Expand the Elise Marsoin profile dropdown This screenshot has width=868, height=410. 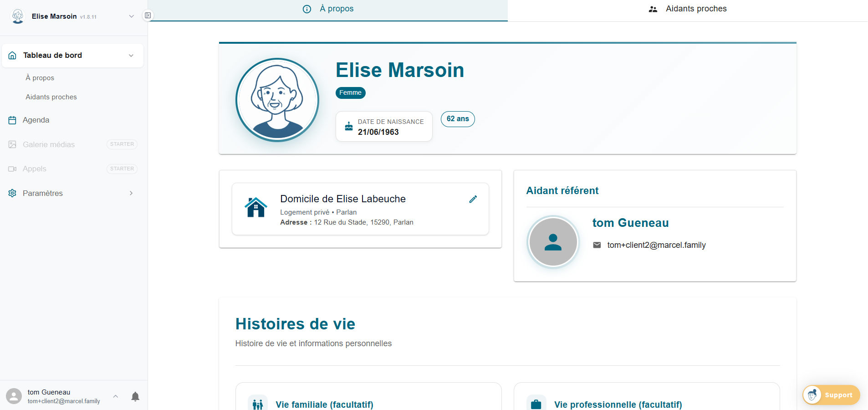(x=132, y=16)
